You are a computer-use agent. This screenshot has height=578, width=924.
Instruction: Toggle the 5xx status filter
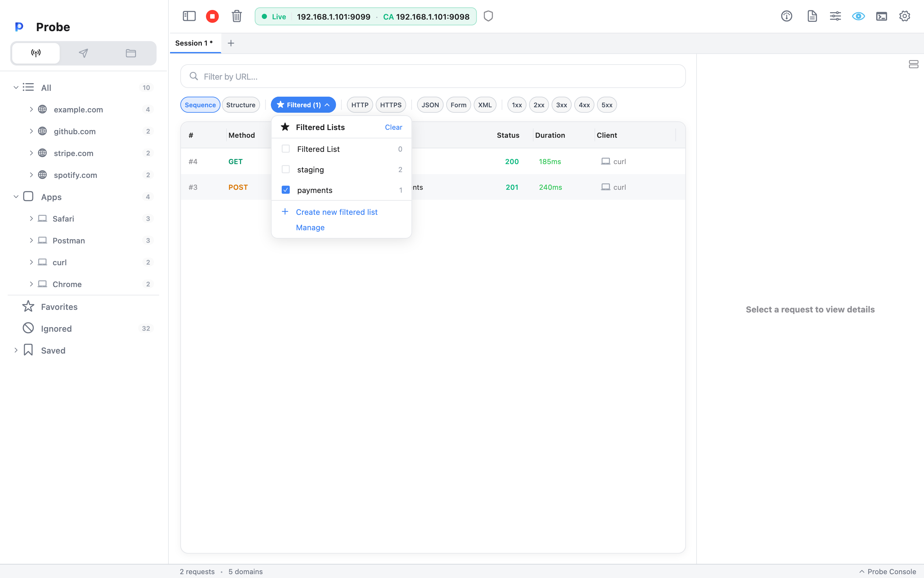coord(607,105)
